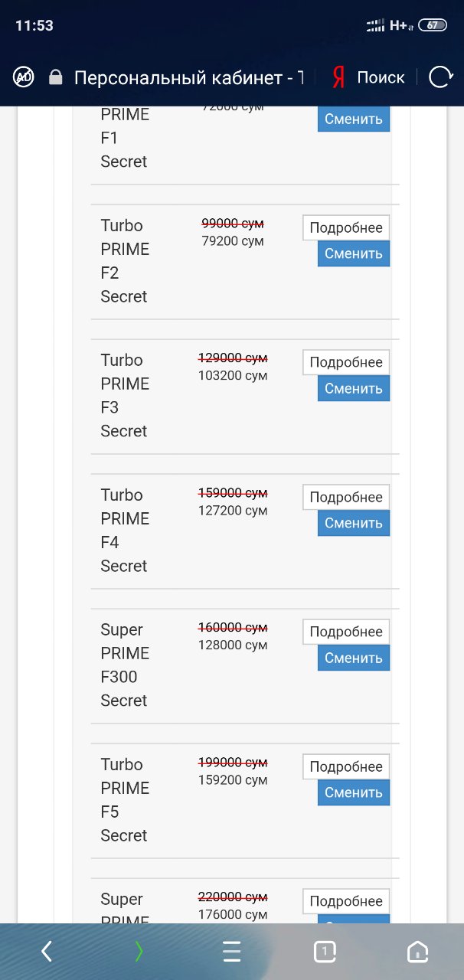
Task: Open Подробнее for Turbo PRIME F3 Secret
Action: tap(346, 362)
